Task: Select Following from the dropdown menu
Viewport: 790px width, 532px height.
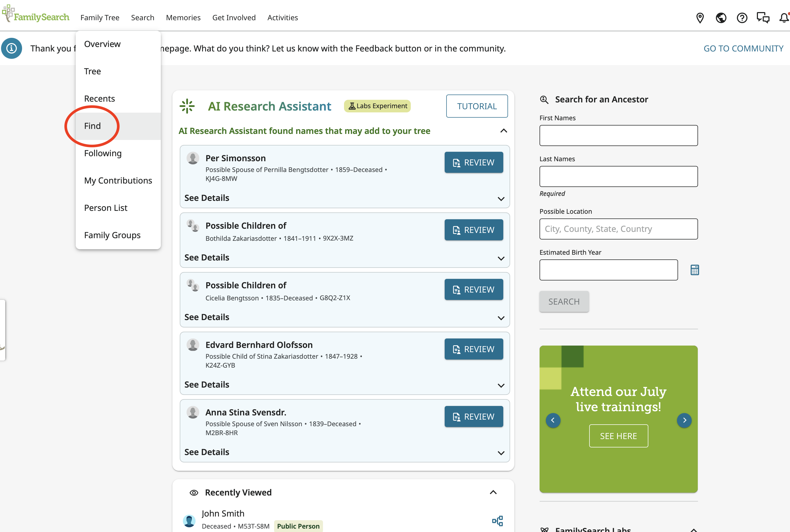Action: pyautogui.click(x=118, y=153)
